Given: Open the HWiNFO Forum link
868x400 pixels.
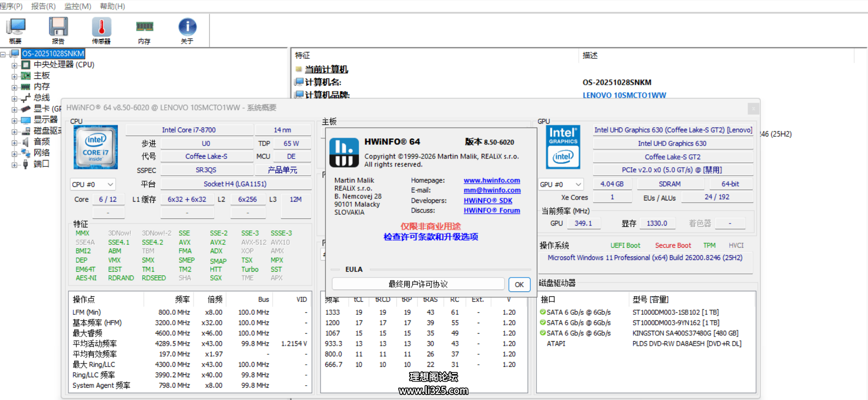Looking at the screenshot, I should tap(492, 210).
